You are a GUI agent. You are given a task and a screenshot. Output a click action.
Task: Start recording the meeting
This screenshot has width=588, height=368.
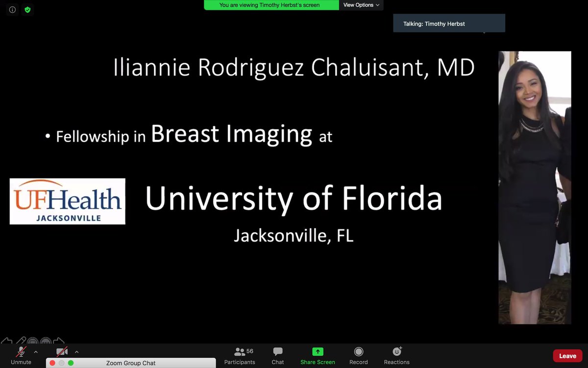coord(358,355)
